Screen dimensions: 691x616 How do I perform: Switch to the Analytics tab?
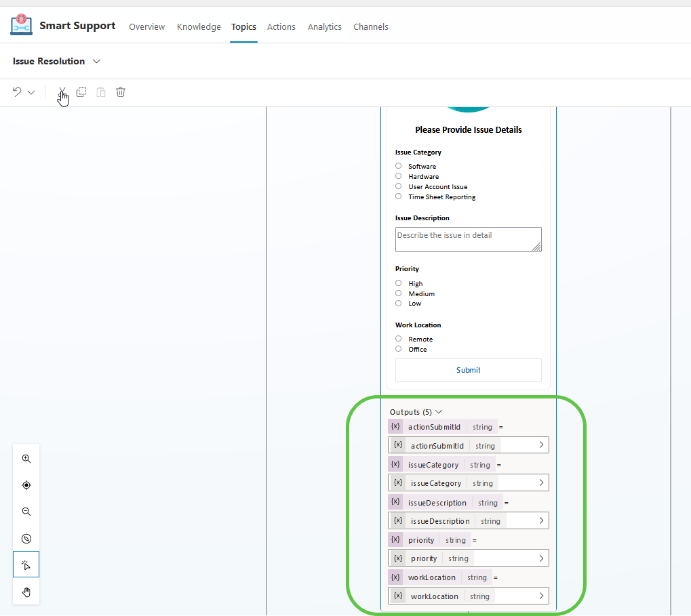tap(324, 26)
